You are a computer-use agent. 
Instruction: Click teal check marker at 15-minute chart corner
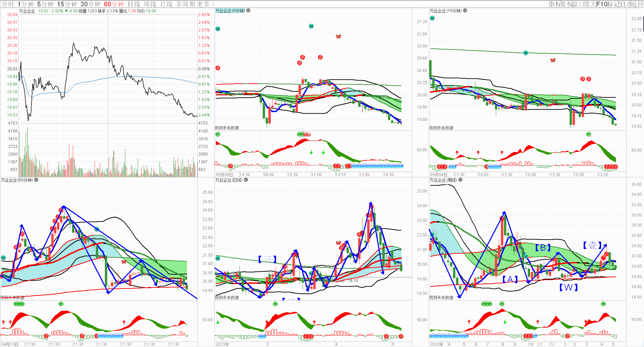pyautogui.click(x=432, y=18)
